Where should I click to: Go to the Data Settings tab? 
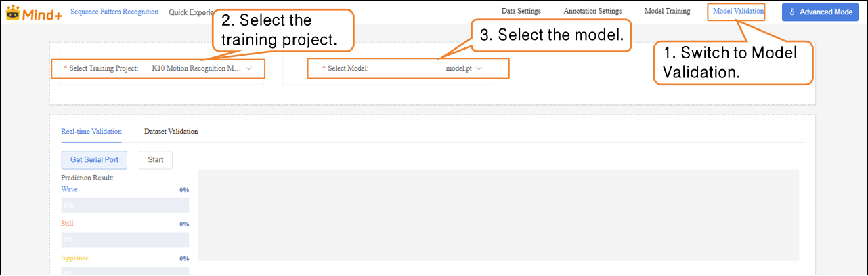click(x=521, y=12)
